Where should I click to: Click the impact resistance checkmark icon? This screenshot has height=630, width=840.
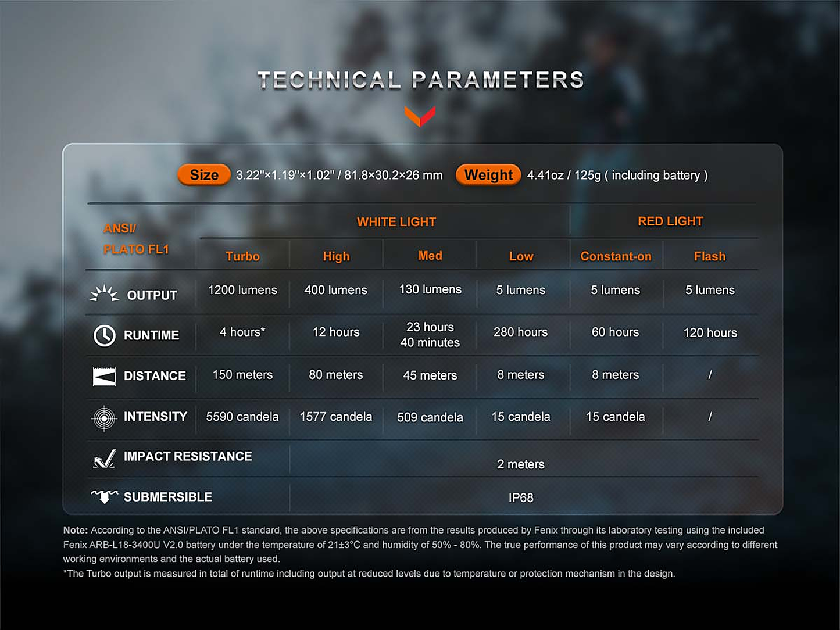[104, 459]
